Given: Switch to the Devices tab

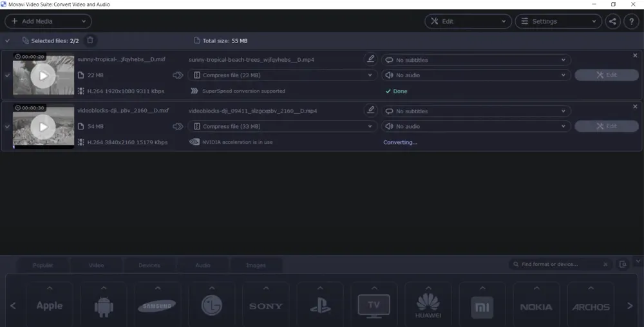Looking at the screenshot, I should coord(149,265).
